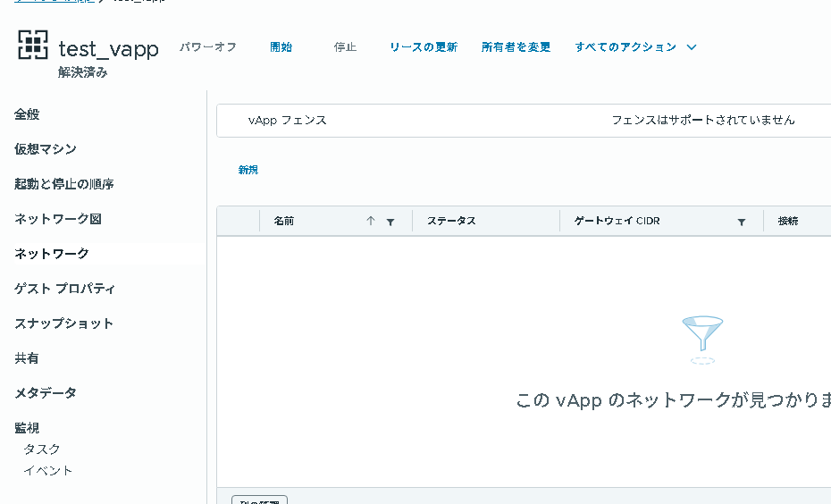The height and width of the screenshot is (504, 831).
Task: Open the 全般 section
Action: pyautogui.click(x=27, y=114)
